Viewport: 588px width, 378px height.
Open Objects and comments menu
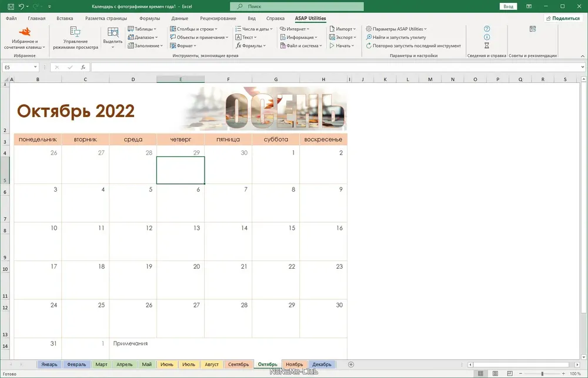pyautogui.click(x=199, y=37)
